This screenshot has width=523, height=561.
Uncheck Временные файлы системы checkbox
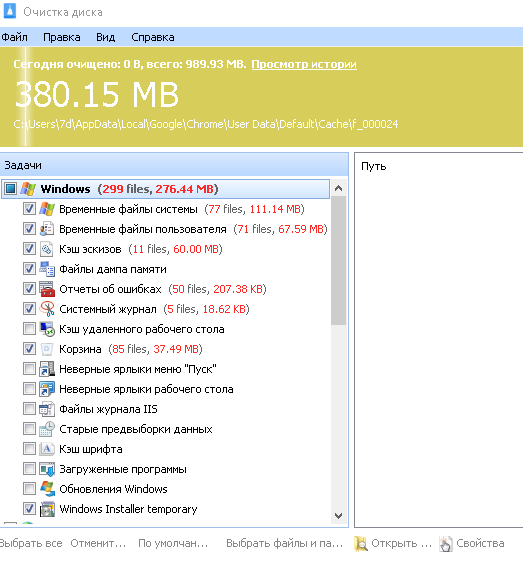[x=29, y=208]
